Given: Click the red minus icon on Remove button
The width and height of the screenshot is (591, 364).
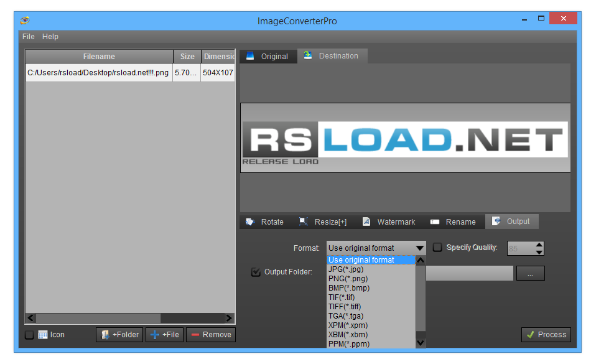Looking at the screenshot, I should pyautogui.click(x=195, y=335).
